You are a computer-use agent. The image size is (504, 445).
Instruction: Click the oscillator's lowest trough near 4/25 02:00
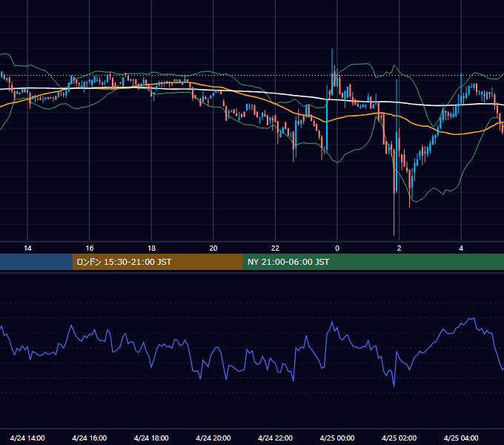[x=394, y=386]
